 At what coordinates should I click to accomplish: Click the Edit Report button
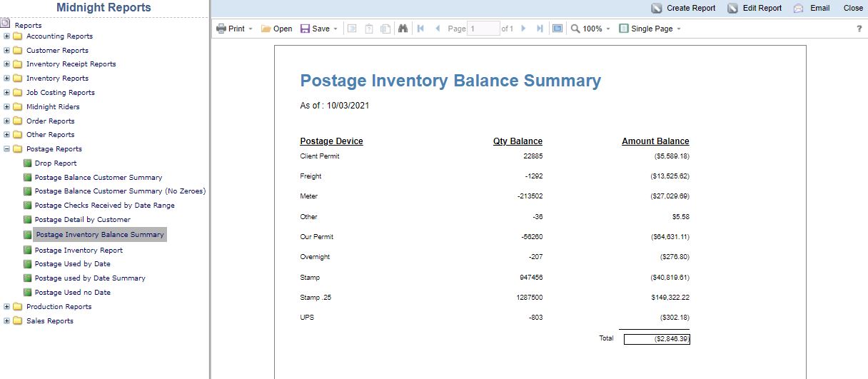(x=755, y=9)
